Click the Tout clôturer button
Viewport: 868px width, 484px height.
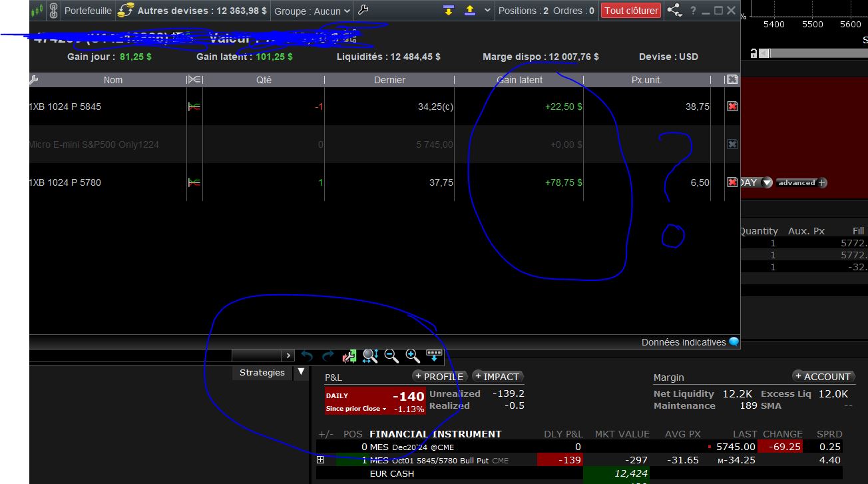(x=631, y=11)
